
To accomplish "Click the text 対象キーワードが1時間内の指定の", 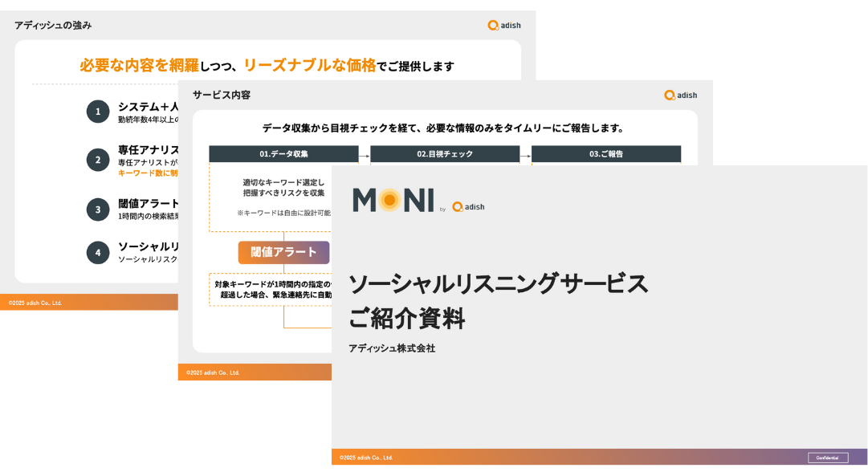I will (273, 284).
